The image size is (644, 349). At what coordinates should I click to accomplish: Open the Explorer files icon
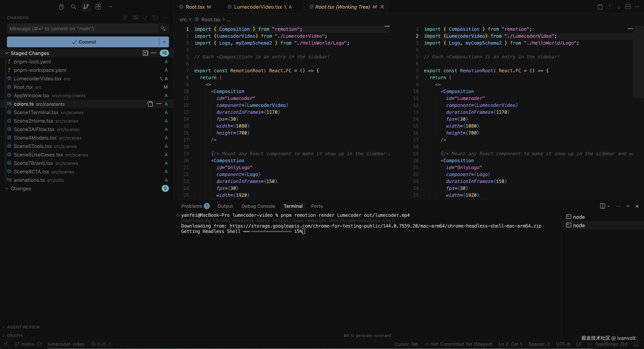61,7
